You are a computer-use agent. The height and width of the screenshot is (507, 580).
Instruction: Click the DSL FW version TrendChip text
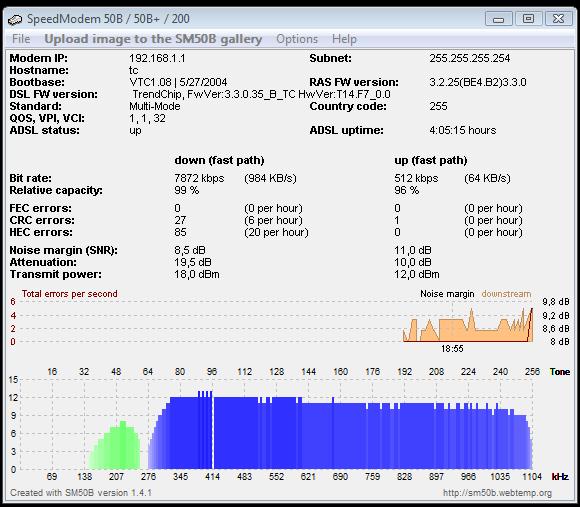pos(261,94)
